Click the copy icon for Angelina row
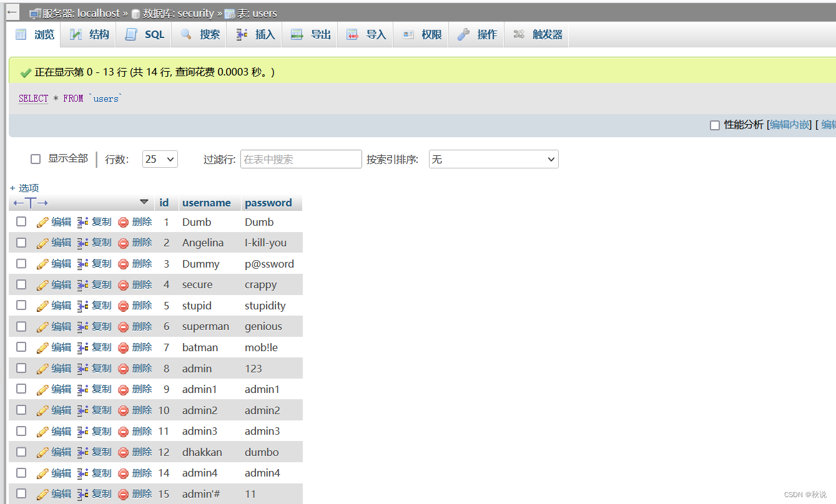The width and height of the screenshot is (836, 504). 83,243
